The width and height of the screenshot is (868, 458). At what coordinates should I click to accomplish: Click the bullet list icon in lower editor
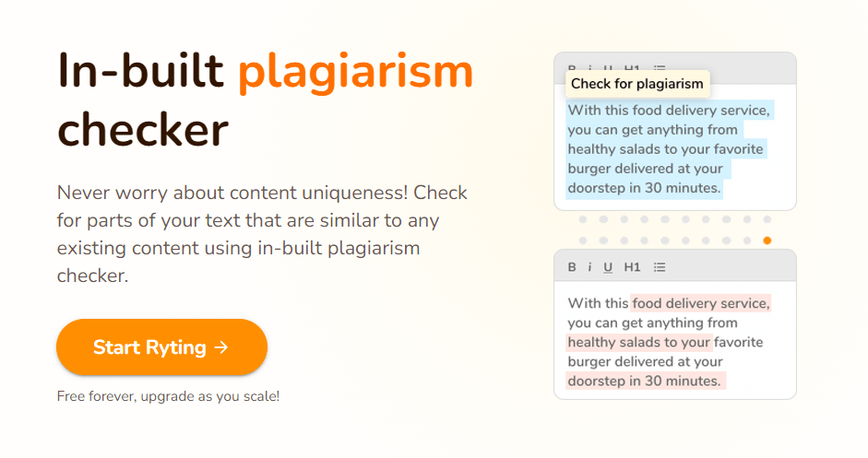[660, 267]
